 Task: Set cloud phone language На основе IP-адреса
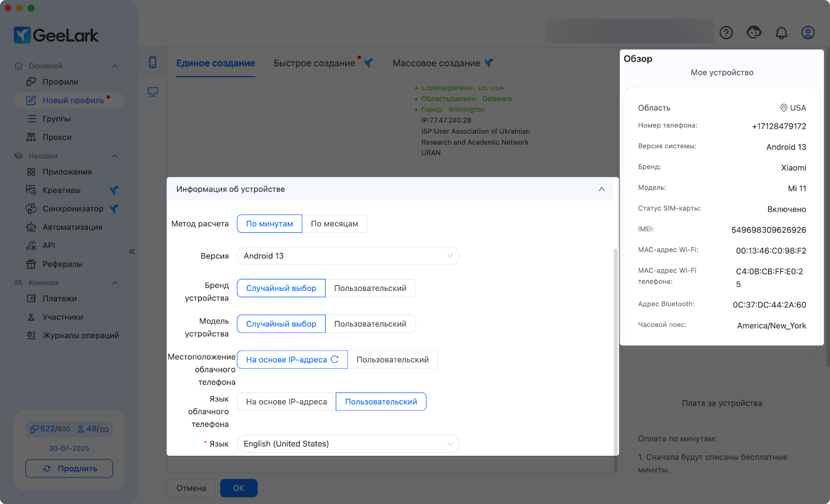click(x=286, y=402)
